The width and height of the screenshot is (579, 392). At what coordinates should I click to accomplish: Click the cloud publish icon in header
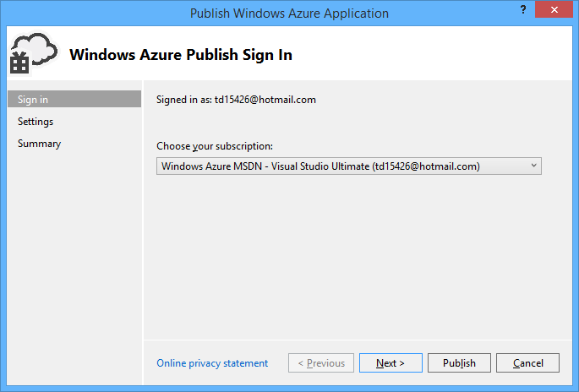[32, 53]
